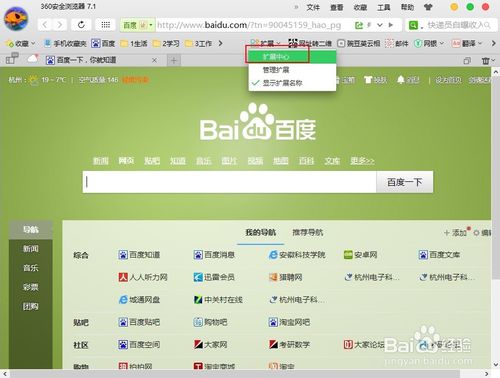Open the 工具 menu
This screenshot has width=500, height=378.
(x=384, y=7)
